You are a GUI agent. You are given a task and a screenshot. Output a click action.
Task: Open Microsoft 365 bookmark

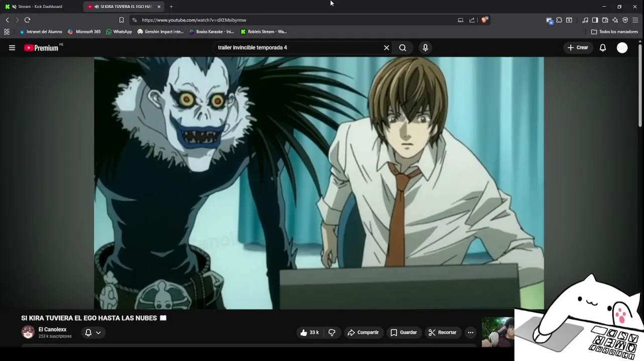84,32
